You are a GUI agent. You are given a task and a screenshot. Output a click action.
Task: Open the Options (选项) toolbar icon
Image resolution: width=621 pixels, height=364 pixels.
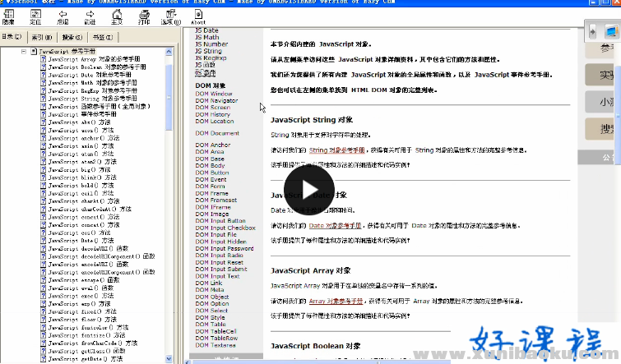tap(171, 17)
